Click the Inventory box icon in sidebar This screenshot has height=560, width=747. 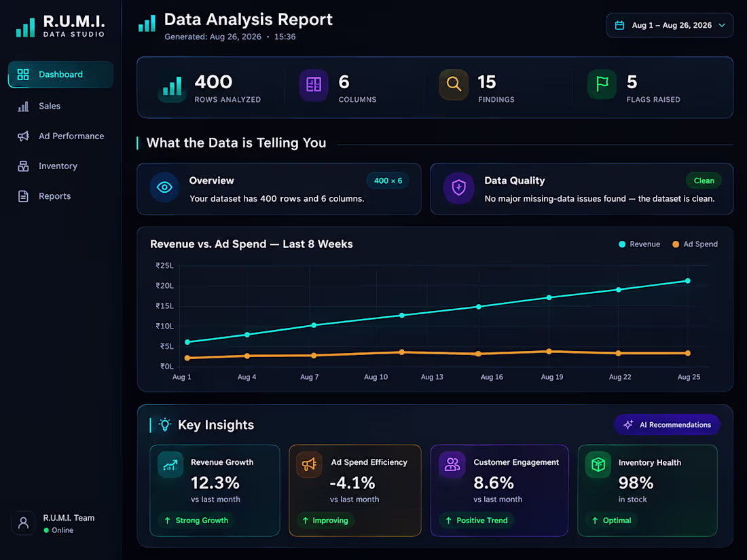pyautogui.click(x=23, y=166)
